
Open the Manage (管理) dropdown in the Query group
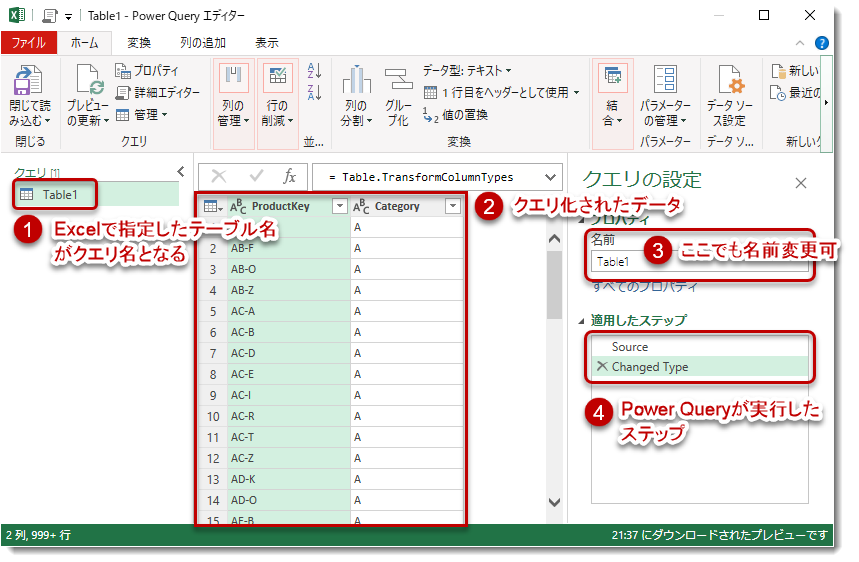click(141, 114)
